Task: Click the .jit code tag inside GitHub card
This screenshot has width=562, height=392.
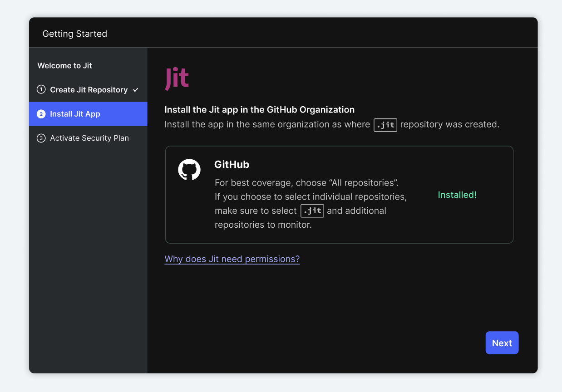Action: click(x=312, y=211)
